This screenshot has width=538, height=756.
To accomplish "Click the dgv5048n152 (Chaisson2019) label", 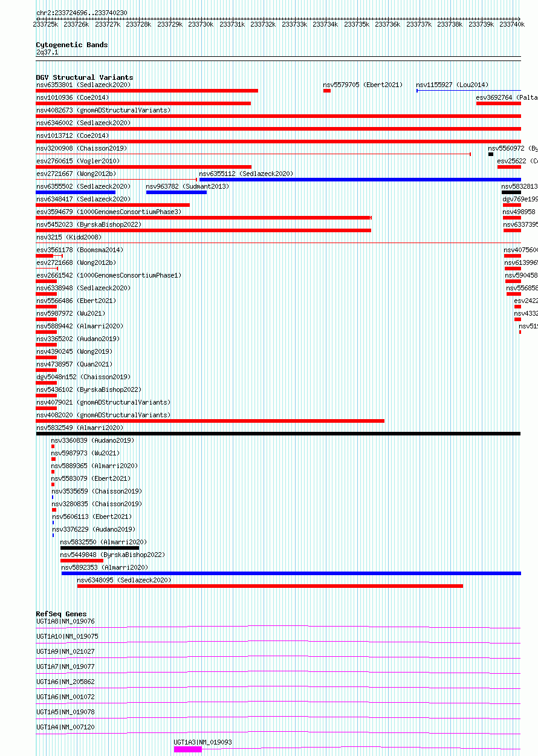I will 83,377.
